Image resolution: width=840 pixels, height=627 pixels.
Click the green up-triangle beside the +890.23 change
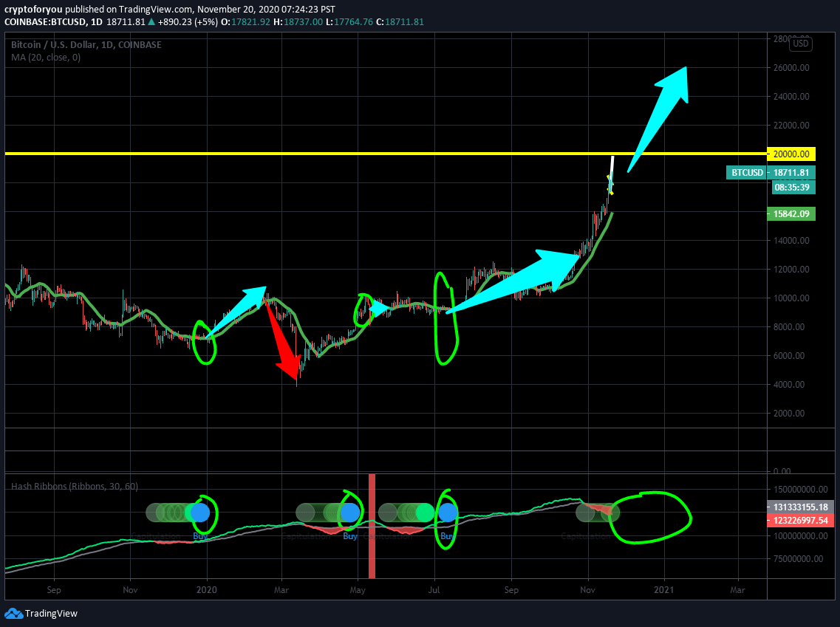pyautogui.click(x=151, y=22)
